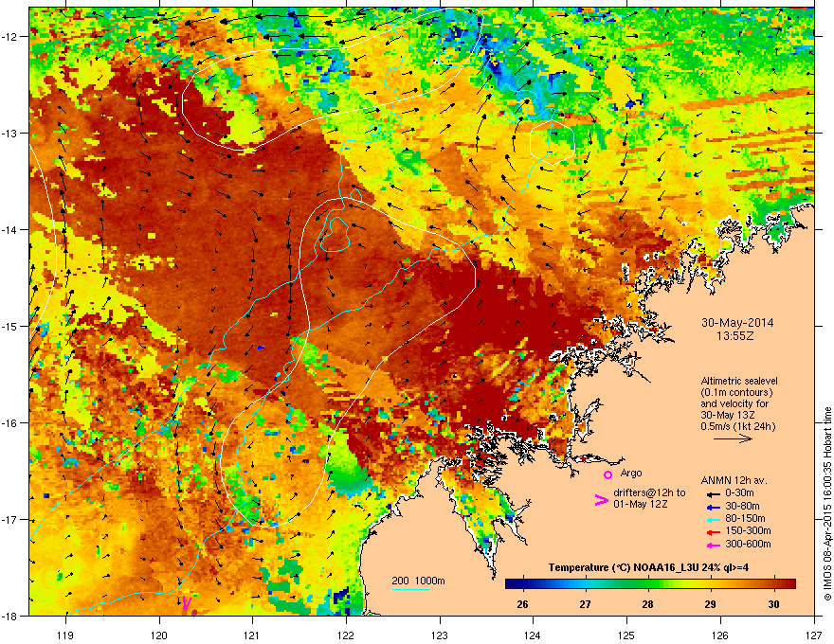Click the longitude axis label '122'
This screenshot has height=644, width=834.
346,635
